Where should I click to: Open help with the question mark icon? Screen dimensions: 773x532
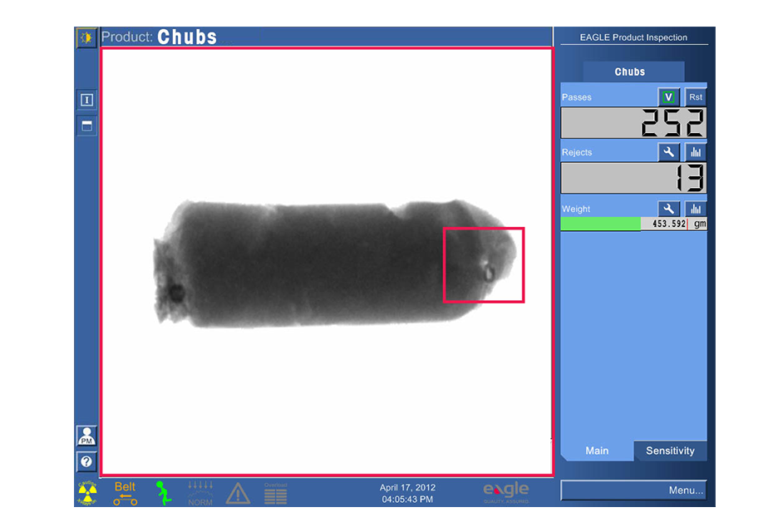[x=86, y=462]
